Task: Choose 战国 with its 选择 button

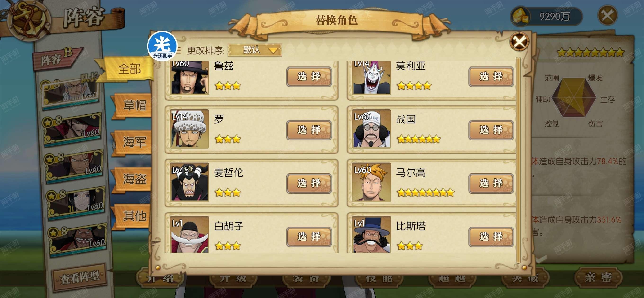Action: pos(491,130)
